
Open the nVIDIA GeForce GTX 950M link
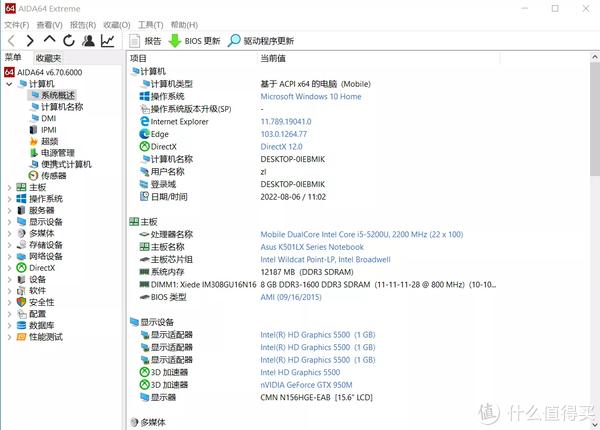pyautogui.click(x=306, y=385)
